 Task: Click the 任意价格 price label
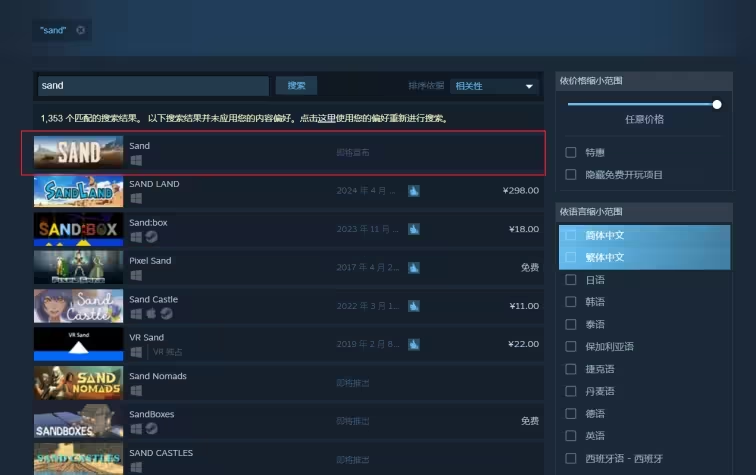click(x=644, y=119)
